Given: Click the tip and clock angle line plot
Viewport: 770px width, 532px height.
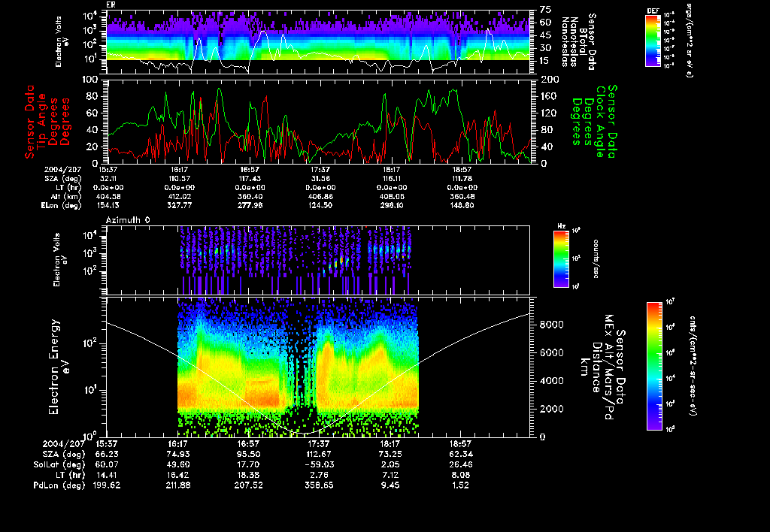Looking at the screenshot, I should pyautogui.click(x=318, y=121).
